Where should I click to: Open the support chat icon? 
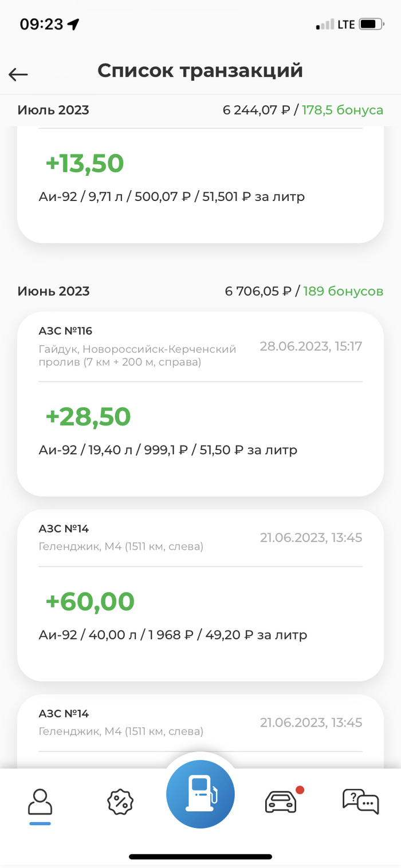point(360,801)
